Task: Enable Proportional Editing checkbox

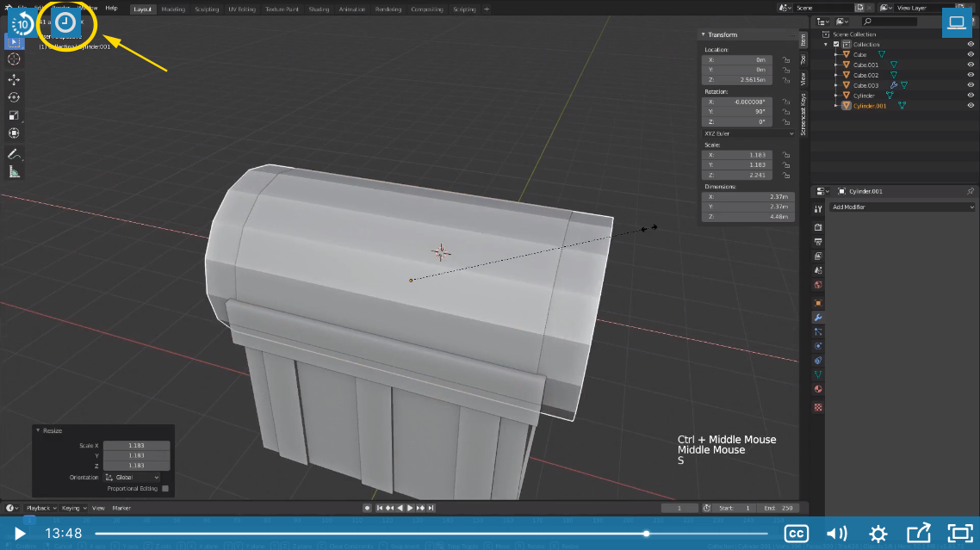Action: [x=165, y=488]
